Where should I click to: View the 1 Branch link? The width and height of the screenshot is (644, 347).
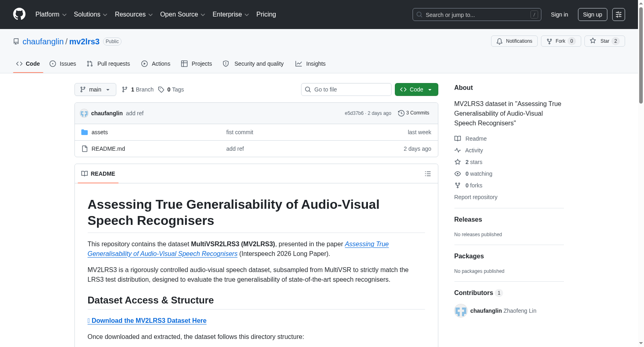pyautogui.click(x=138, y=89)
